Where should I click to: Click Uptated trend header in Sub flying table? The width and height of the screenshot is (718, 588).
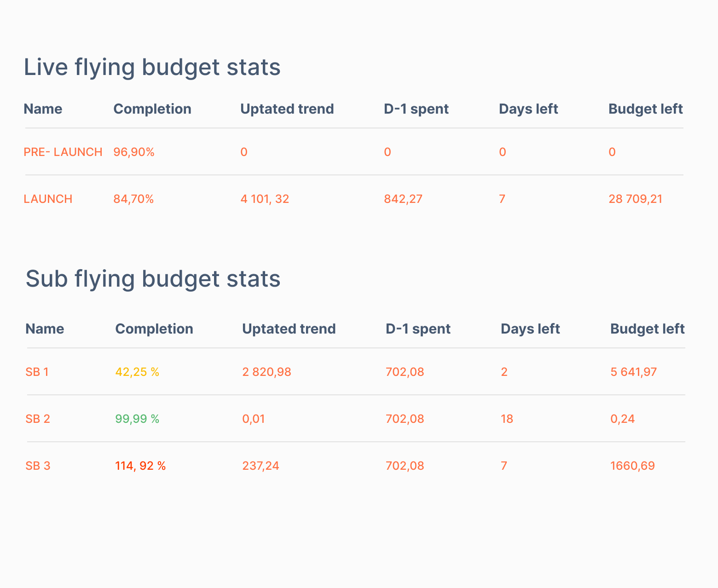coord(289,329)
